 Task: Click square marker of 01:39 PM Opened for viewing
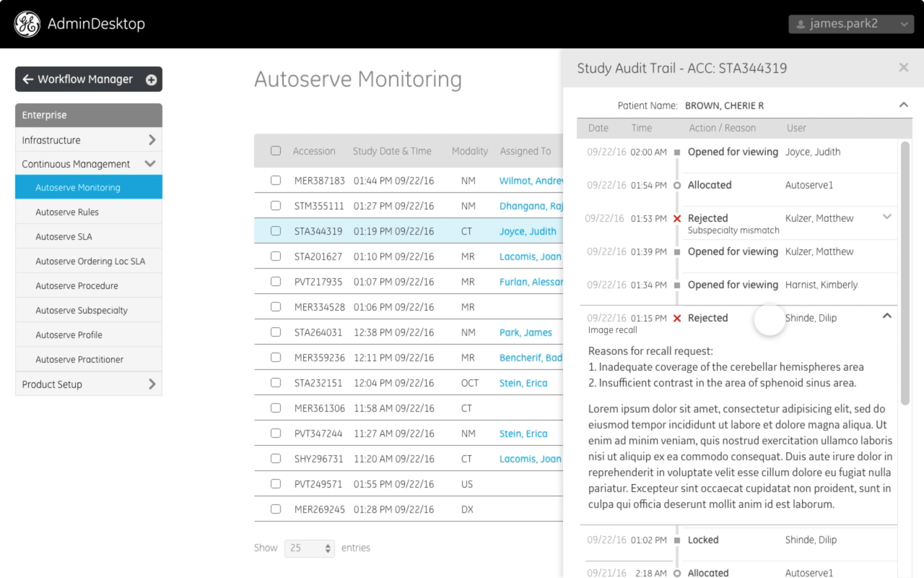point(677,252)
